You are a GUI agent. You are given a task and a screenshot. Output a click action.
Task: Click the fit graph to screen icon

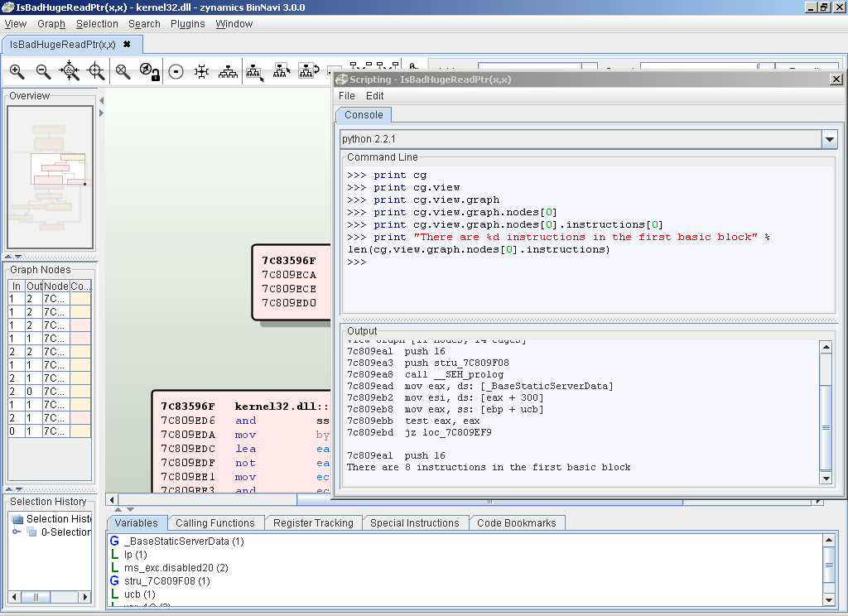70,71
